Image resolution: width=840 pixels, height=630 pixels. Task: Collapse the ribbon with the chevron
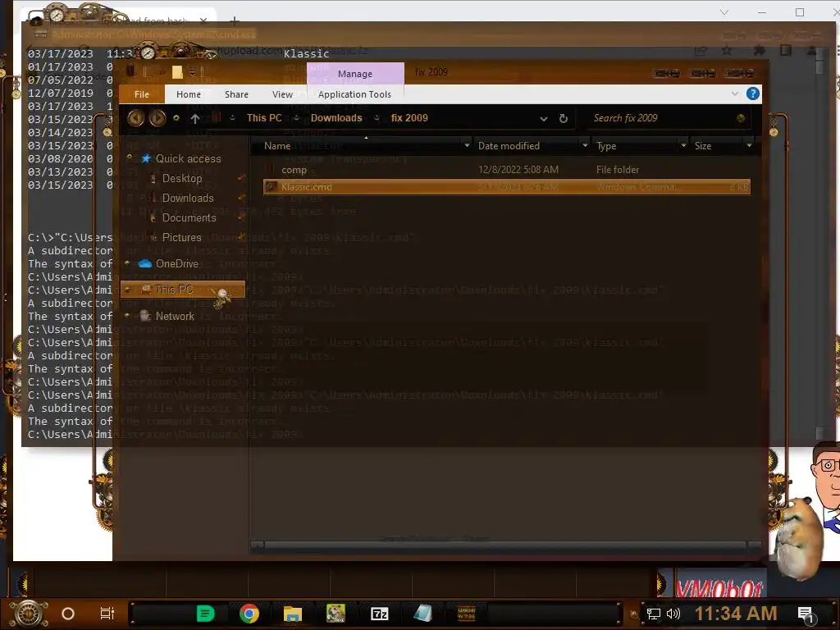(734, 94)
